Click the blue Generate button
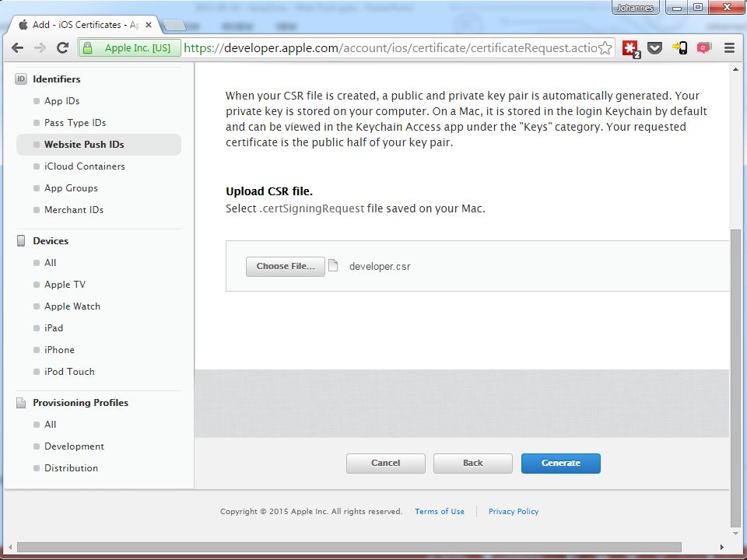 [561, 464]
